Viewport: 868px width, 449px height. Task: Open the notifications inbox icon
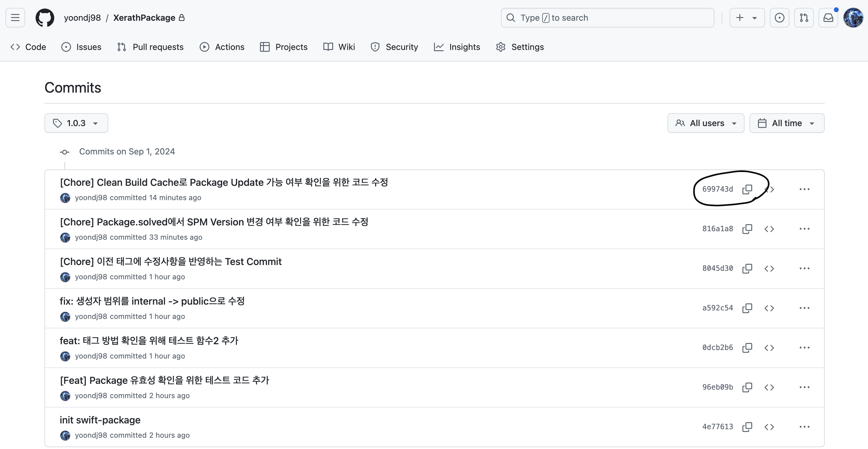[x=828, y=18]
